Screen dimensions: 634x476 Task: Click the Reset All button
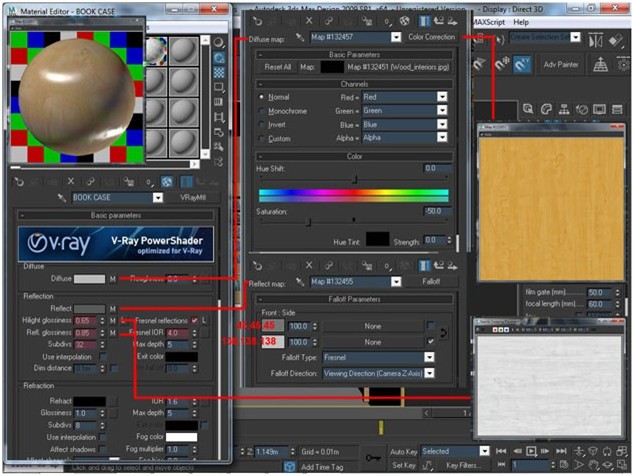point(278,67)
